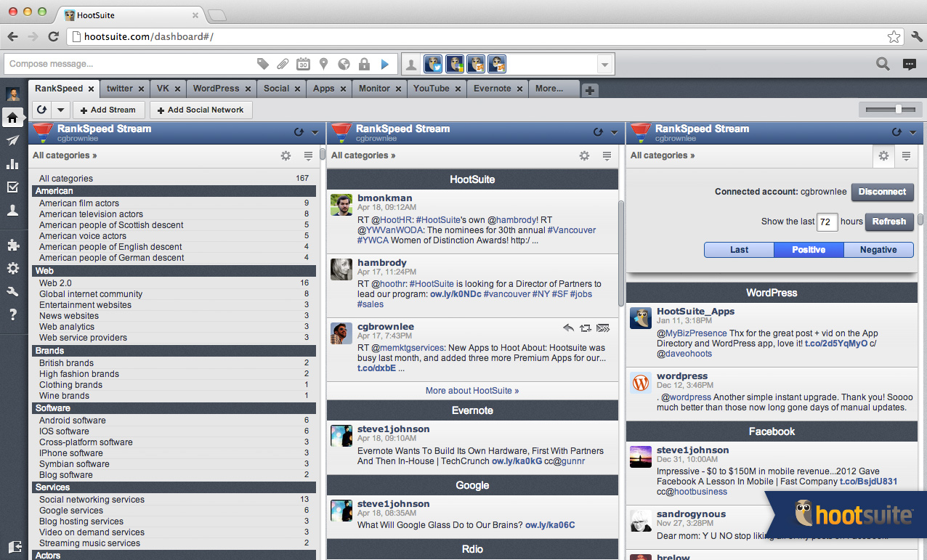The width and height of the screenshot is (927, 560).
Task: Click the middle stream vertical scrollbar
Action: (621, 252)
